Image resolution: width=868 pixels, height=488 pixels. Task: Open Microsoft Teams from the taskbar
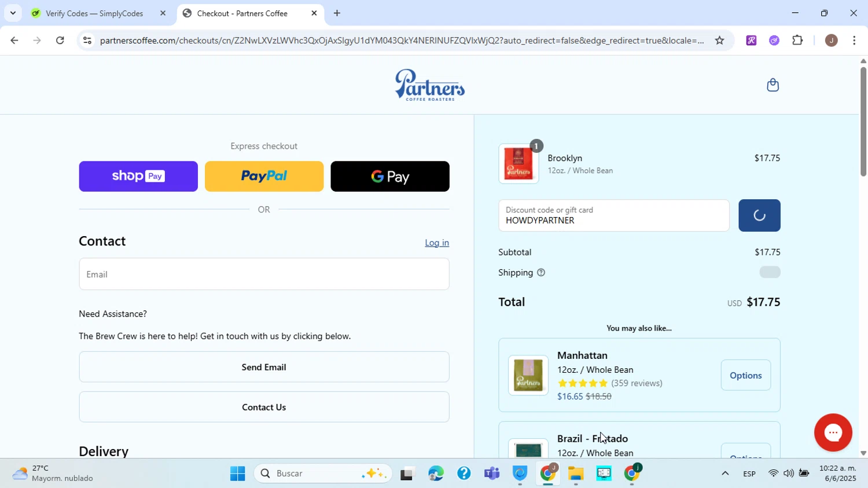coord(492,474)
